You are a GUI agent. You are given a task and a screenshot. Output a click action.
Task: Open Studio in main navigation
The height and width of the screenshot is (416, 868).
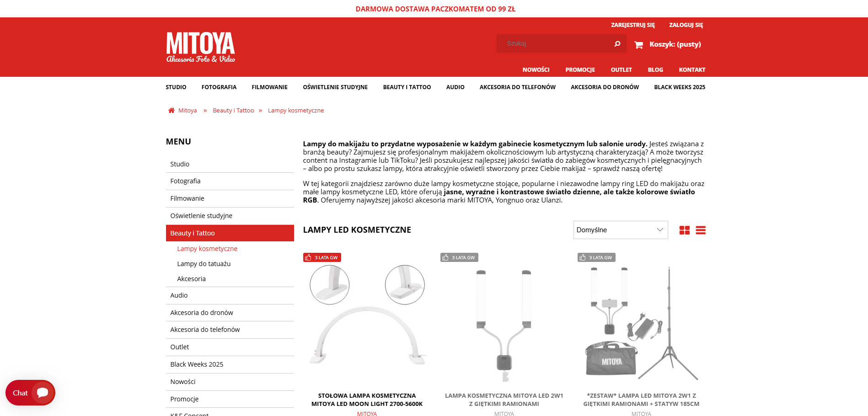coord(176,87)
